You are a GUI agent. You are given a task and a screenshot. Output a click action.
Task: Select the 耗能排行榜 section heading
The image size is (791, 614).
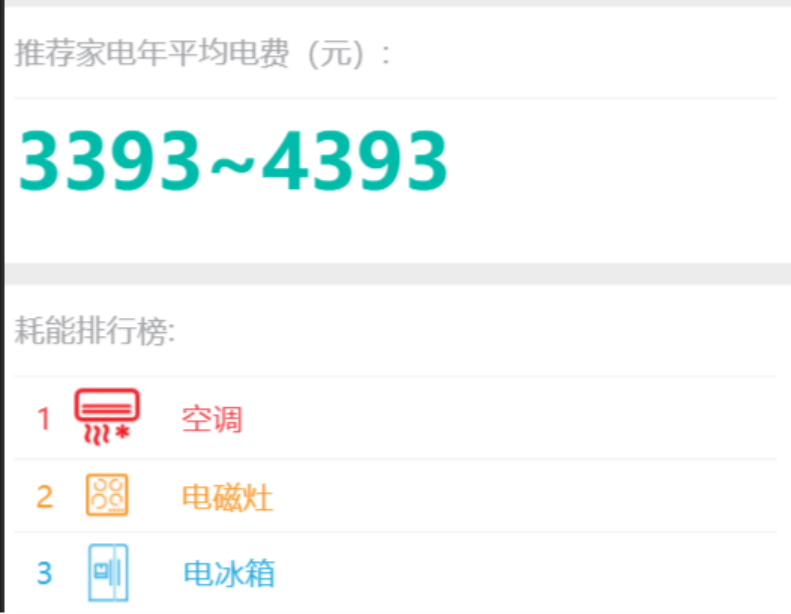coord(95,331)
